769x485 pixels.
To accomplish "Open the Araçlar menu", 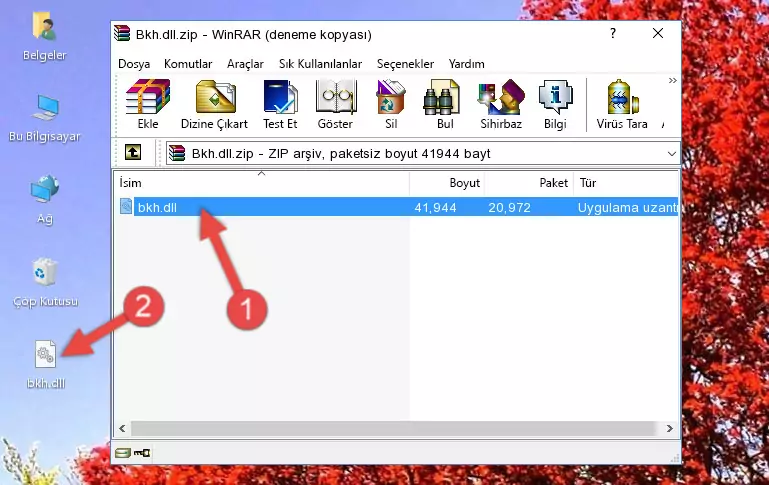I will pyautogui.click(x=245, y=64).
